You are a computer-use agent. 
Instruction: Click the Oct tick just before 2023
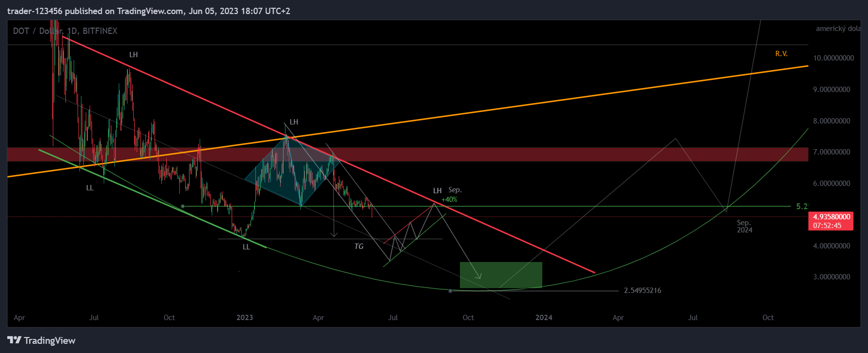pyautogui.click(x=169, y=318)
